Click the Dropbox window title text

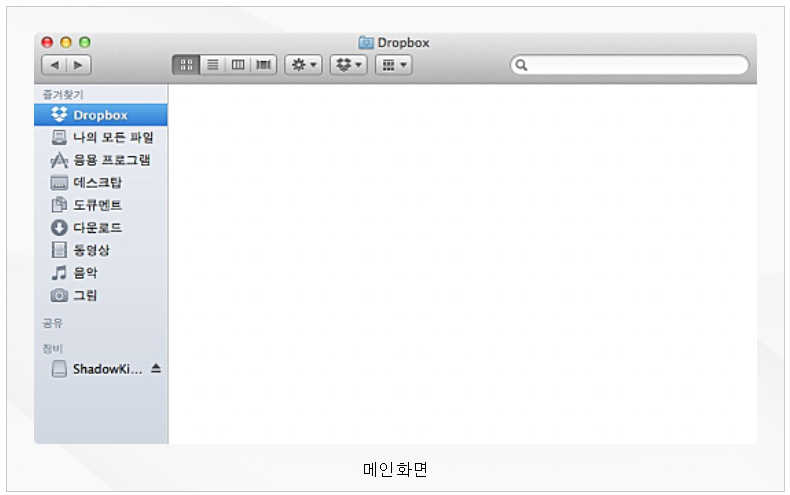(x=404, y=43)
